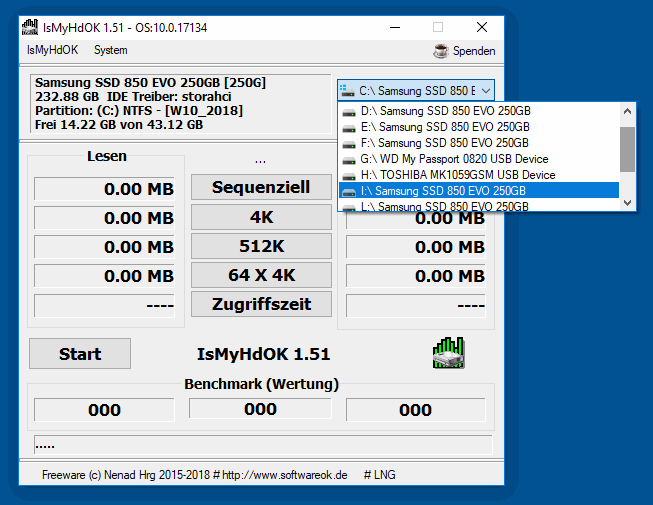Click the write Zugriffszeit ---- field
This screenshot has width=653, height=505.
click(416, 306)
